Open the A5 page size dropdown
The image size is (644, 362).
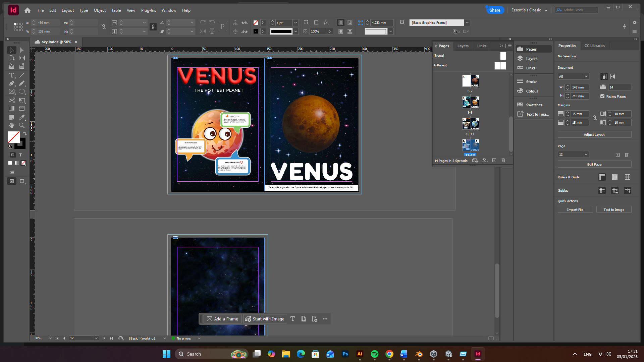(586, 76)
